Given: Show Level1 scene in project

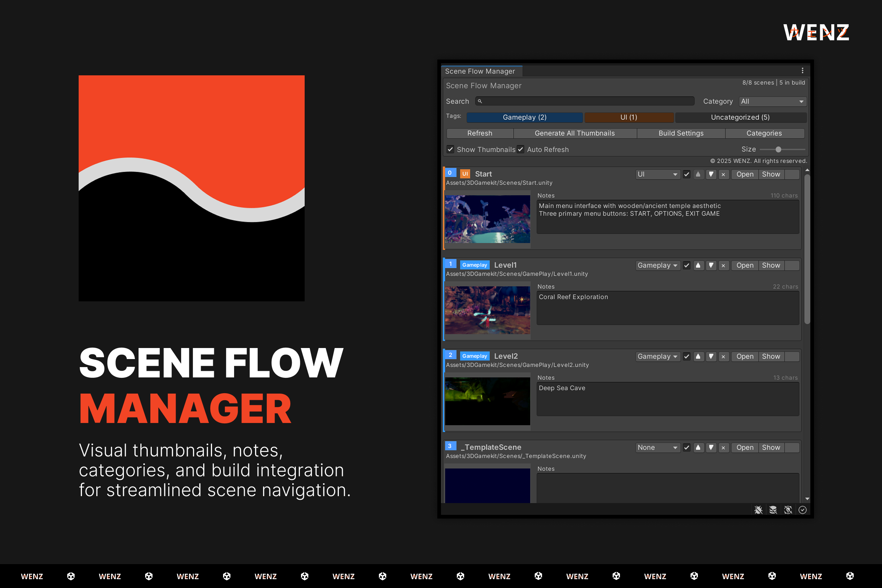Looking at the screenshot, I should [771, 265].
